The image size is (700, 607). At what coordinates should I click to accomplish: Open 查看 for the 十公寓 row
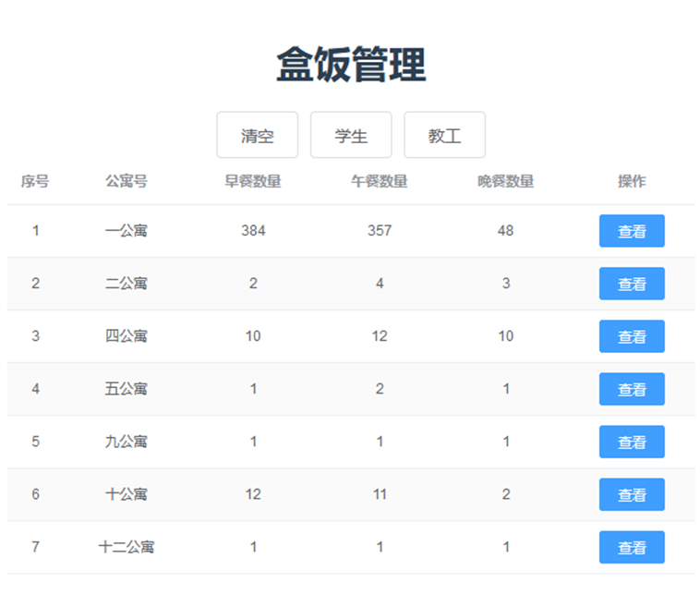632,494
